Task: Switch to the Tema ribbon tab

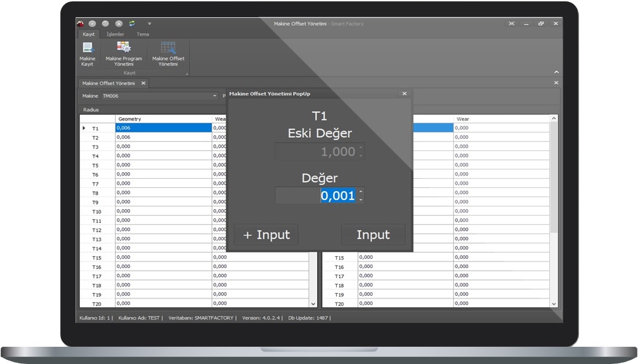Action: [x=142, y=34]
